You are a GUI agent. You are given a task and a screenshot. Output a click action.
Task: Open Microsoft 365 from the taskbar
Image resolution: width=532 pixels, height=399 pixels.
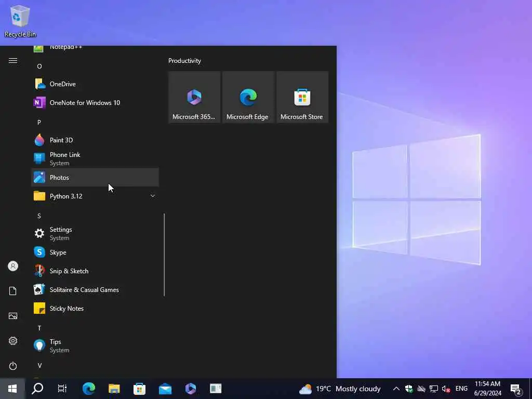[190, 389]
